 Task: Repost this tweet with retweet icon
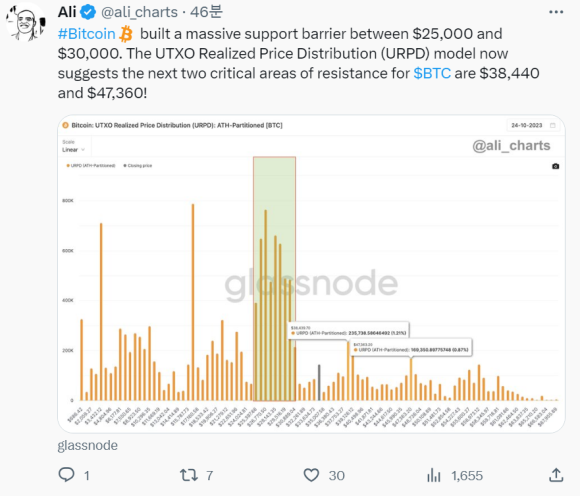click(x=189, y=475)
